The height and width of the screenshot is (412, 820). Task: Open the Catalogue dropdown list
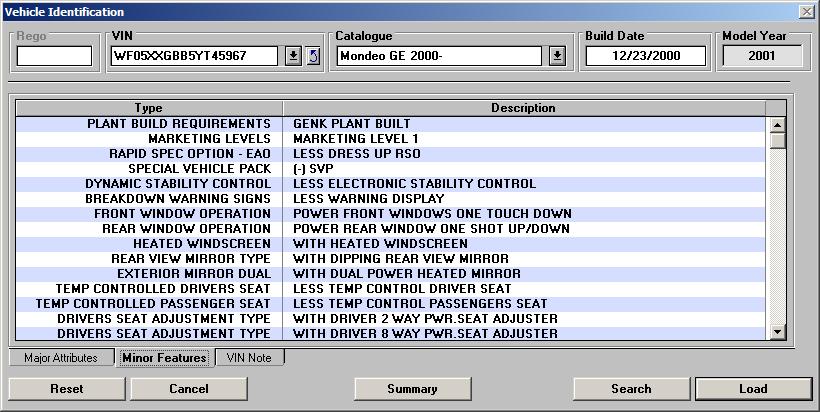pos(557,56)
